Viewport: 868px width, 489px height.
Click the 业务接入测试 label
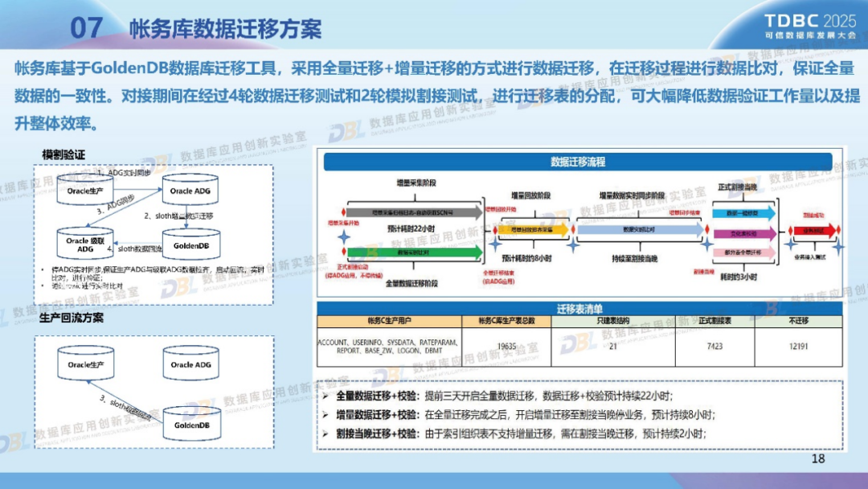810,257
